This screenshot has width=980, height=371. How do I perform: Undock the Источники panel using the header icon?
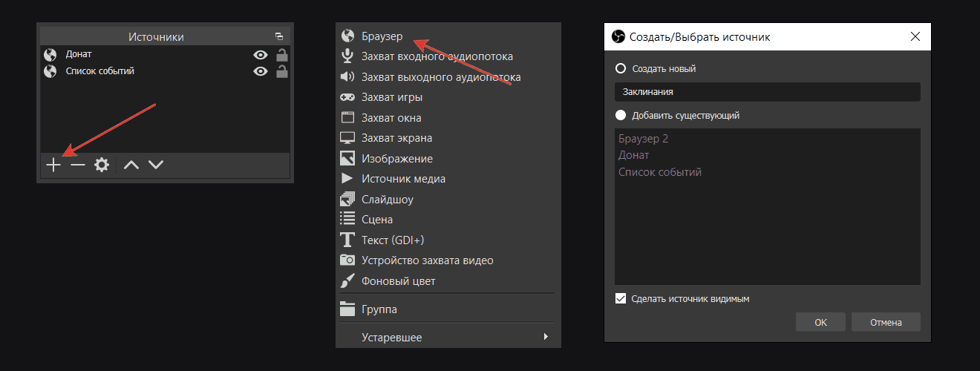click(279, 36)
